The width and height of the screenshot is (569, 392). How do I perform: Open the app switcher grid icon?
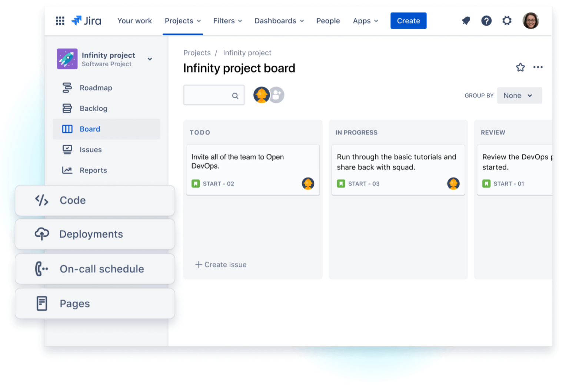coord(60,21)
